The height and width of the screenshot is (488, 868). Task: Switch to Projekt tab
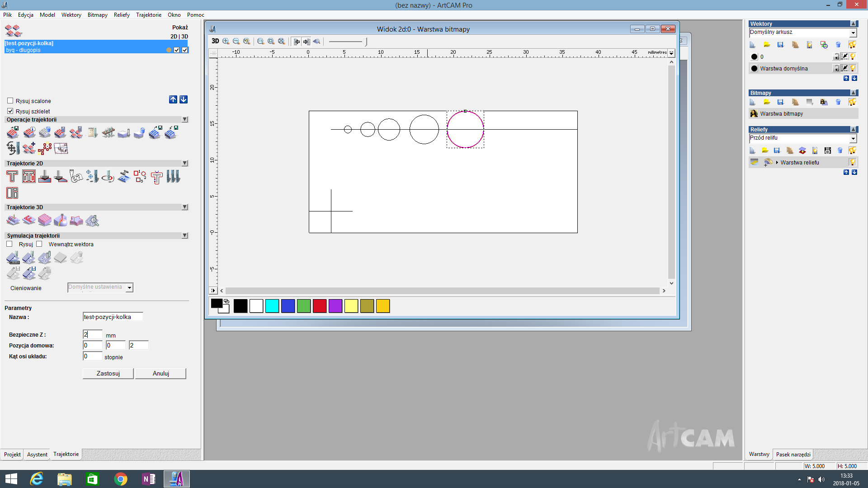13,454
